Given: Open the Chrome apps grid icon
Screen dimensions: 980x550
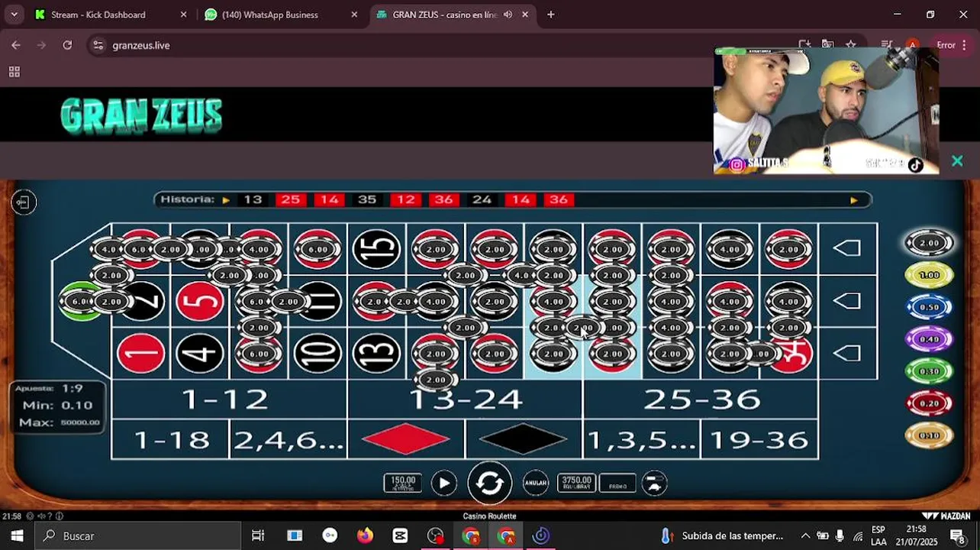Looking at the screenshot, I should pyautogui.click(x=14, y=72).
